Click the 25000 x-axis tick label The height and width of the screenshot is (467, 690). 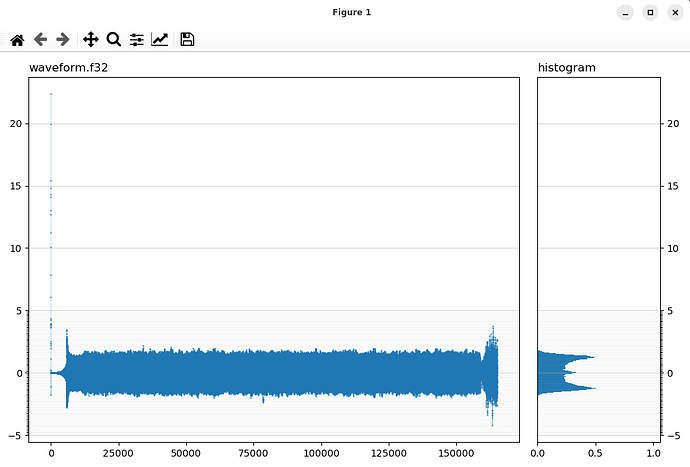[118, 453]
